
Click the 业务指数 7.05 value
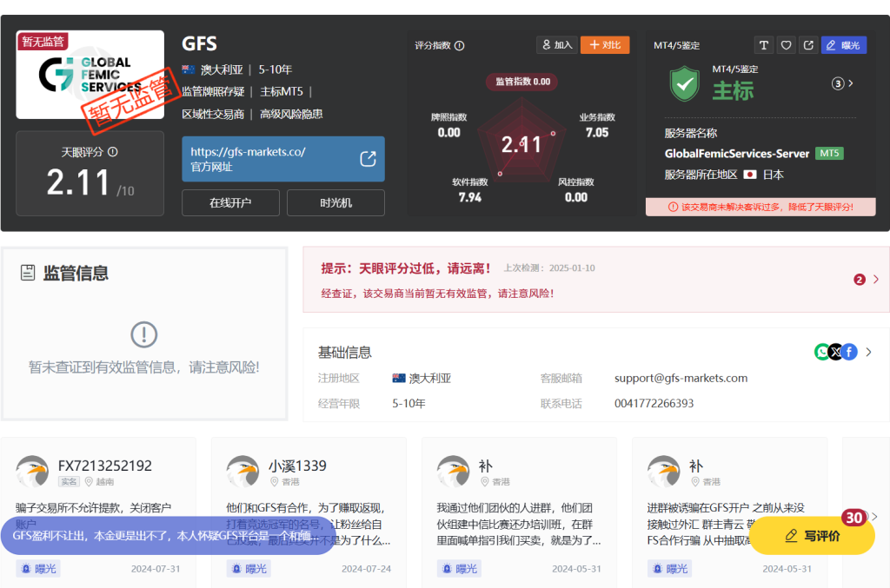coord(597,133)
